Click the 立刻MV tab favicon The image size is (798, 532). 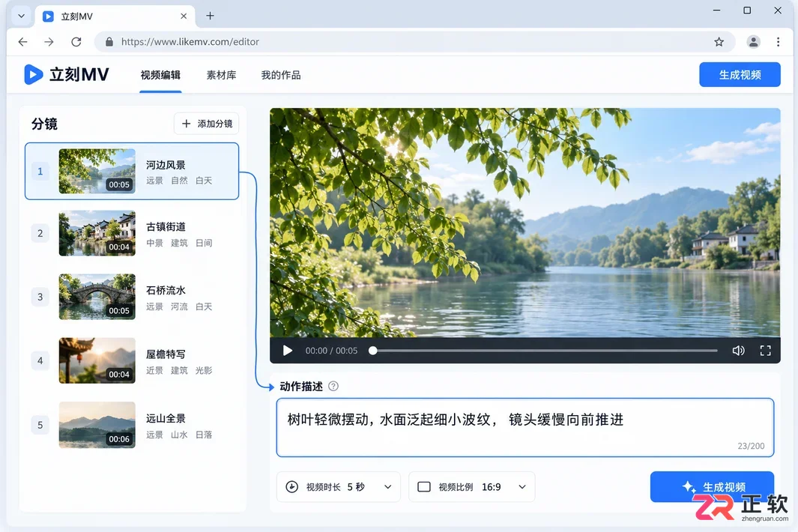point(48,16)
